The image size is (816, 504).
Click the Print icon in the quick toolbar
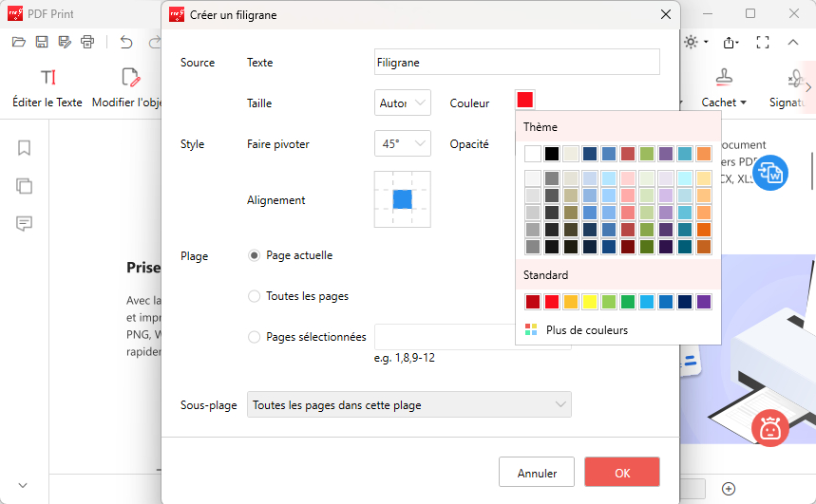(88, 42)
